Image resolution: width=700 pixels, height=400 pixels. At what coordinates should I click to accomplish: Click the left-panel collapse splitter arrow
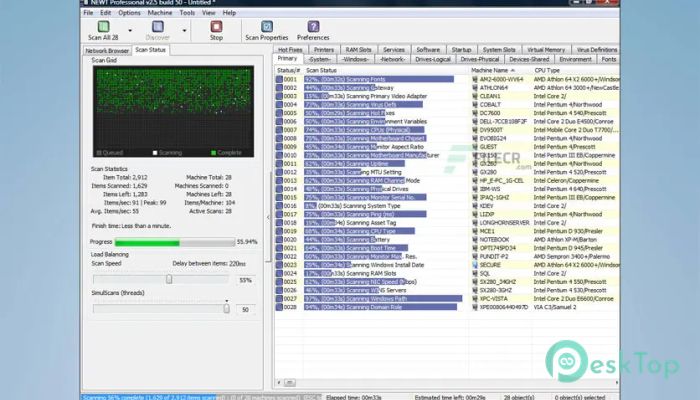click(x=268, y=217)
